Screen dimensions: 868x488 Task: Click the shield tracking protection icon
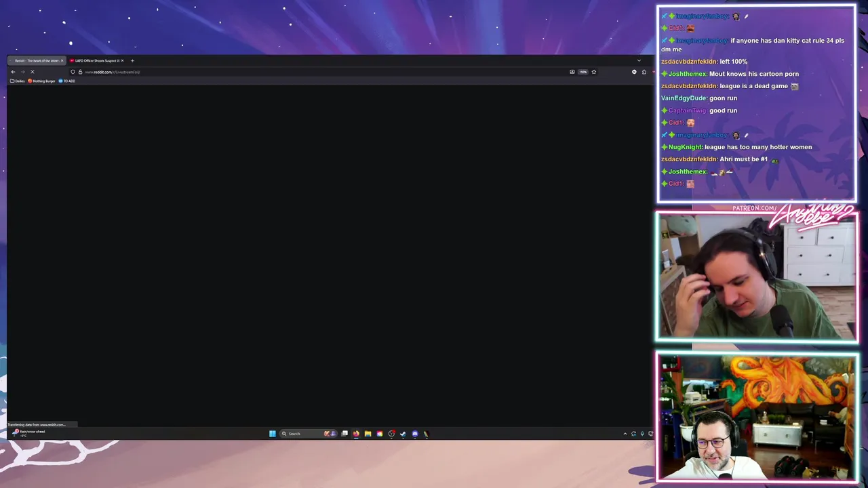coord(73,72)
